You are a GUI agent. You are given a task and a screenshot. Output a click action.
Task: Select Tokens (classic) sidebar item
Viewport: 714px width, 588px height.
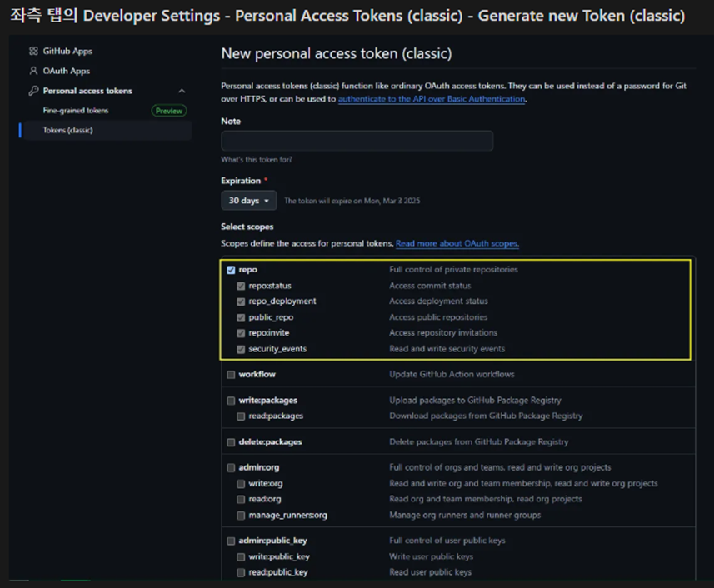107,130
